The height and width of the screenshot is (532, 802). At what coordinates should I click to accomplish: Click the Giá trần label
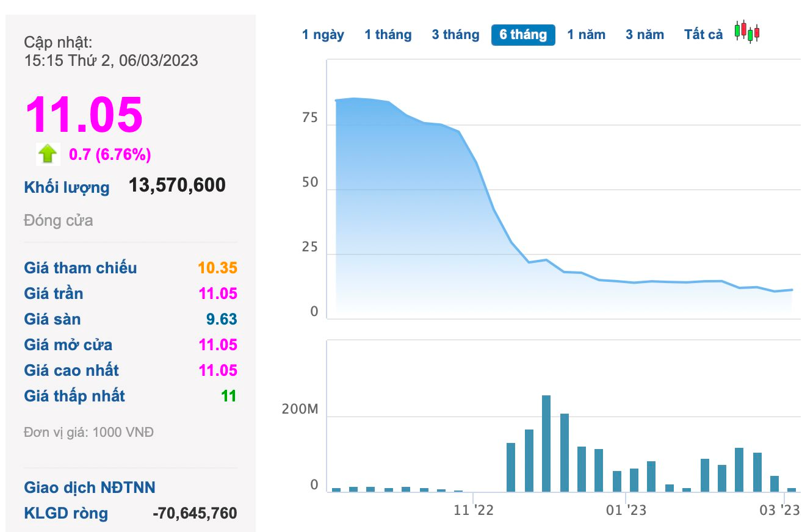tap(54, 293)
